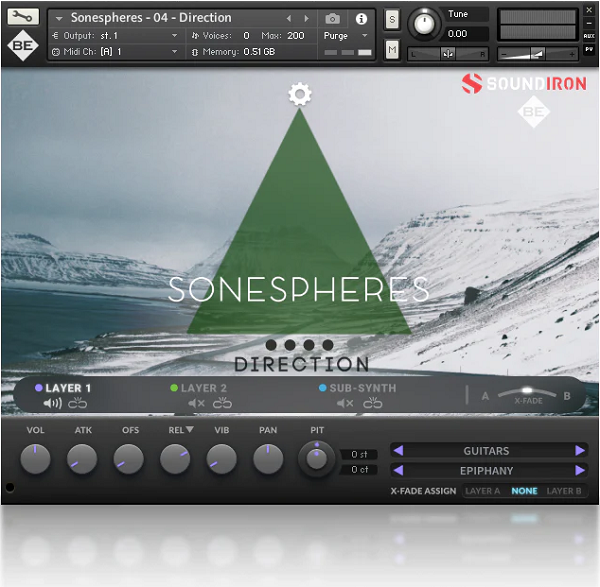The height and width of the screenshot is (587, 600).
Task: Go to next instrument with right arrow
Action: click(306, 18)
